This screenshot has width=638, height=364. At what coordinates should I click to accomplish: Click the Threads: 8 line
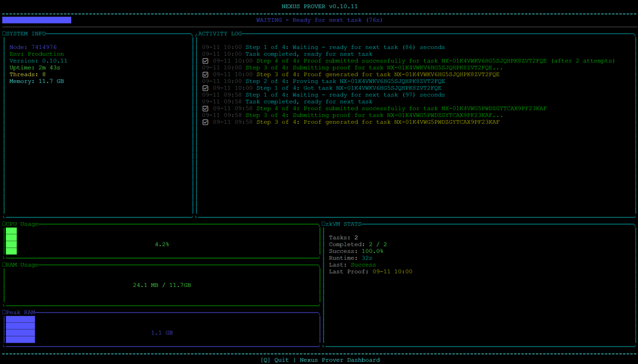28,75
